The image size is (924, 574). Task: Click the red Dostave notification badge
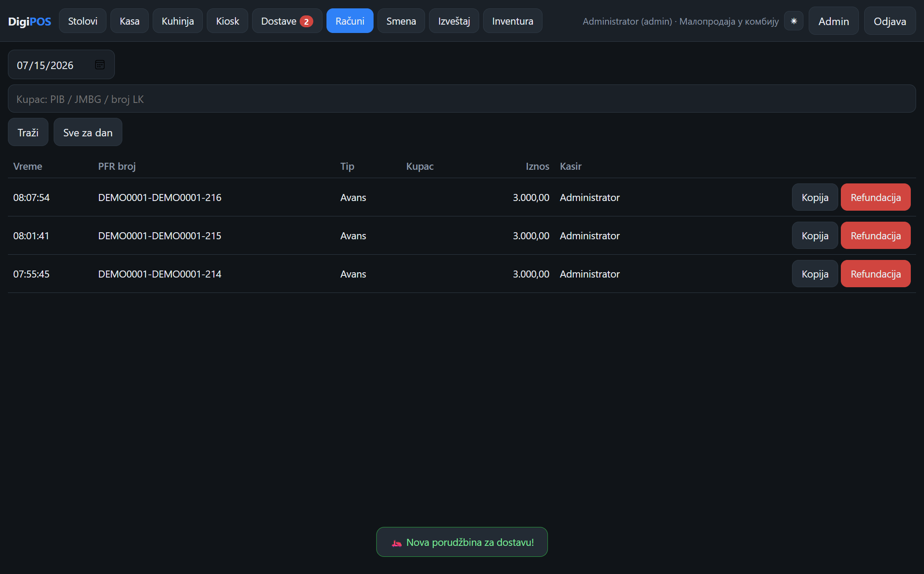[x=306, y=22]
